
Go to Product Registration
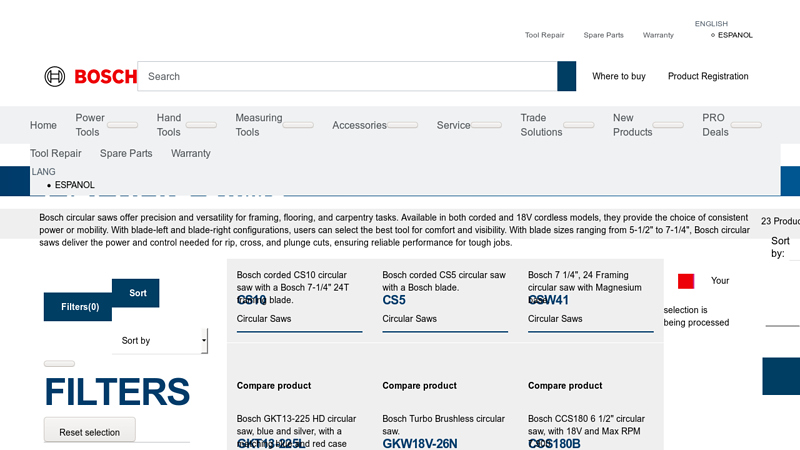(708, 76)
